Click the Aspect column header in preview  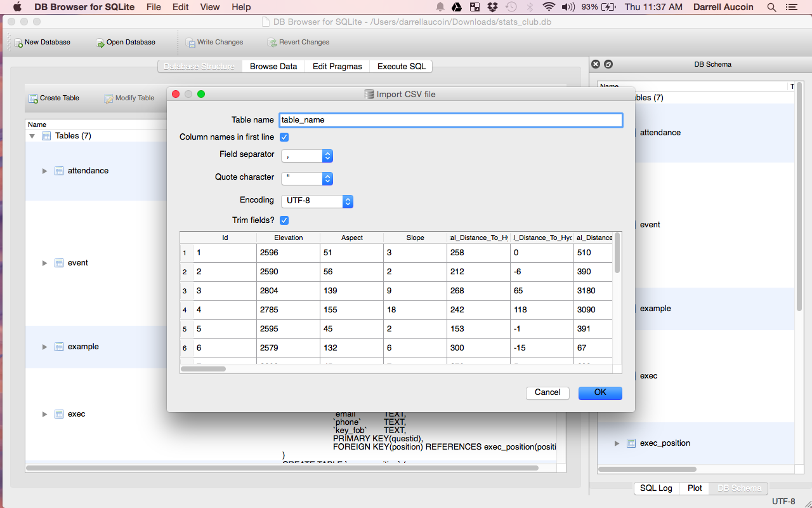[352, 237]
